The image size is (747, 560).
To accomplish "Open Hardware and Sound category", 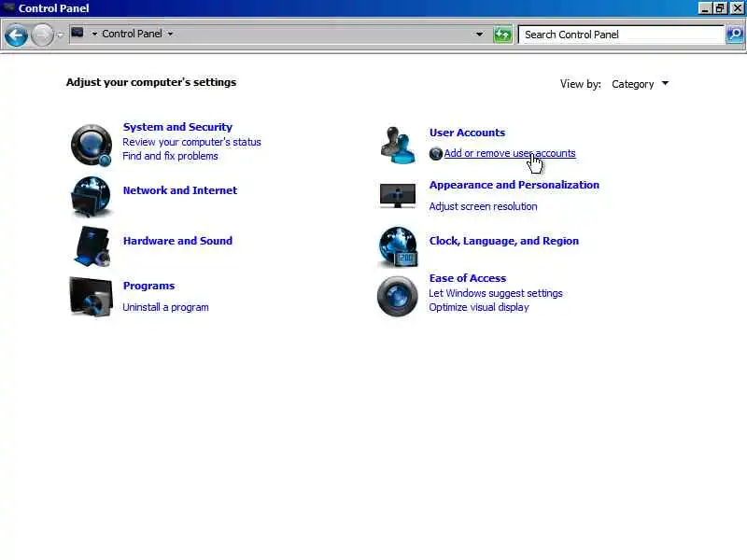I will click(177, 241).
